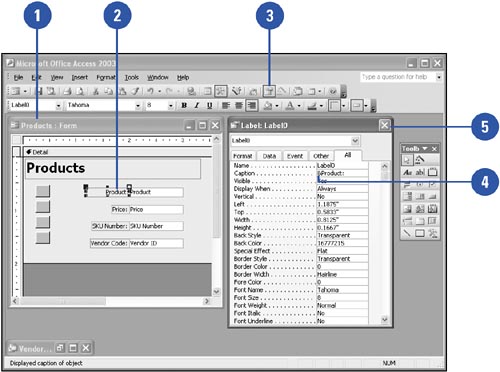The width and height of the screenshot is (500, 372).
Task: Click the Paste clipboard icon
Action: click(122, 91)
